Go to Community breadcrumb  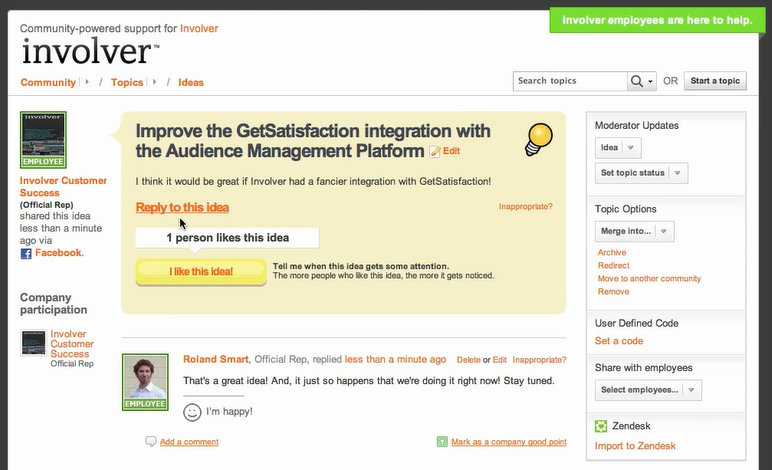(x=48, y=82)
